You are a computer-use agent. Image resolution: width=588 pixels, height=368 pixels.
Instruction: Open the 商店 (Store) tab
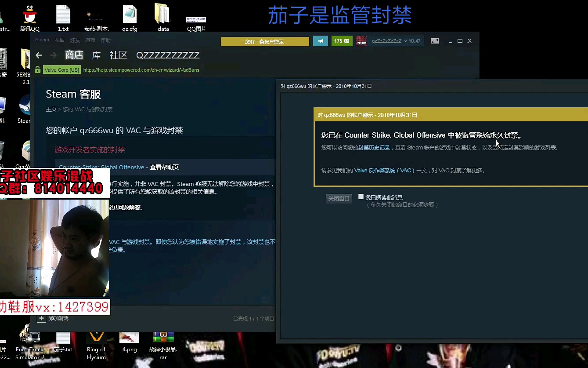point(74,55)
